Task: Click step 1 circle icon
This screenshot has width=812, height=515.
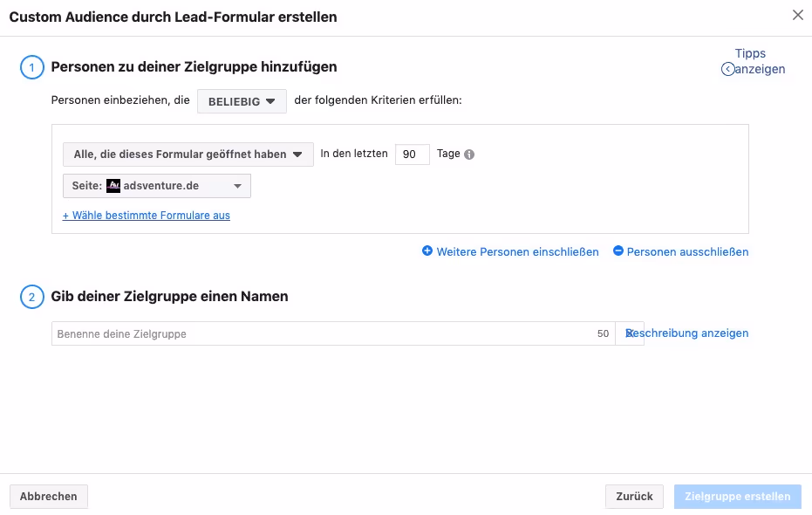Action: pos(32,67)
